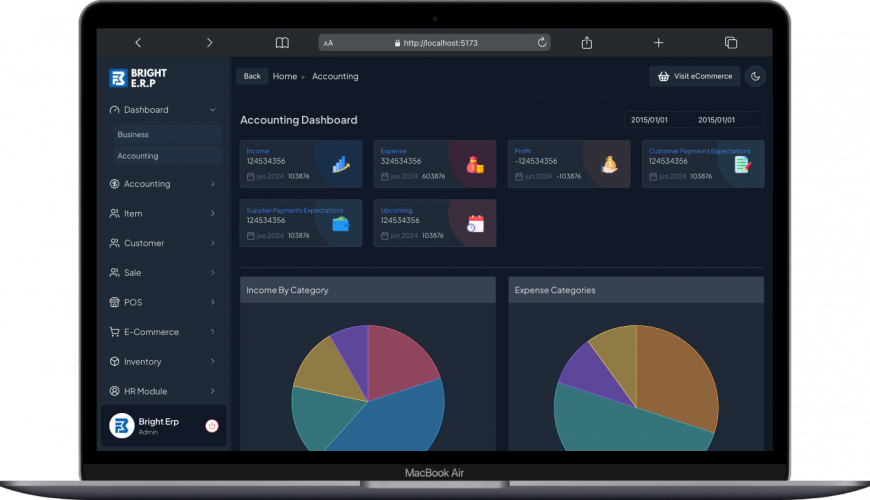Click the Bright Erp profile avatar
This screenshot has width=870, height=500.
(x=122, y=426)
